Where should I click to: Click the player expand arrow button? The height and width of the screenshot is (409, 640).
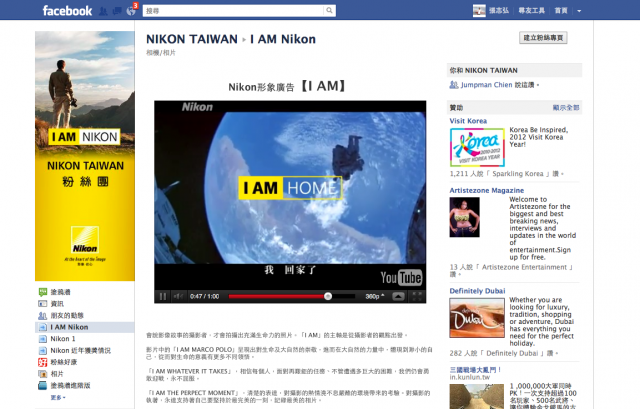click(x=398, y=296)
